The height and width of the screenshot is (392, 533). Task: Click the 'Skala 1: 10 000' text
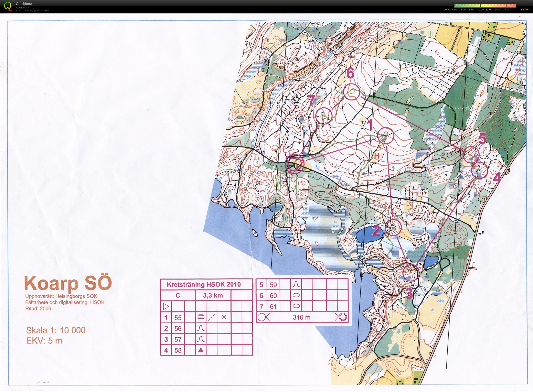point(56,330)
